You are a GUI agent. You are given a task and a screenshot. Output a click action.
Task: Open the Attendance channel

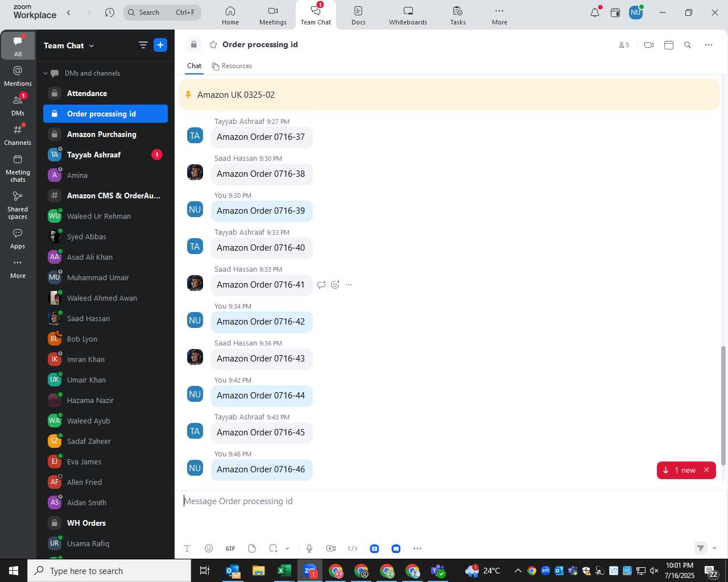(x=105, y=93)
